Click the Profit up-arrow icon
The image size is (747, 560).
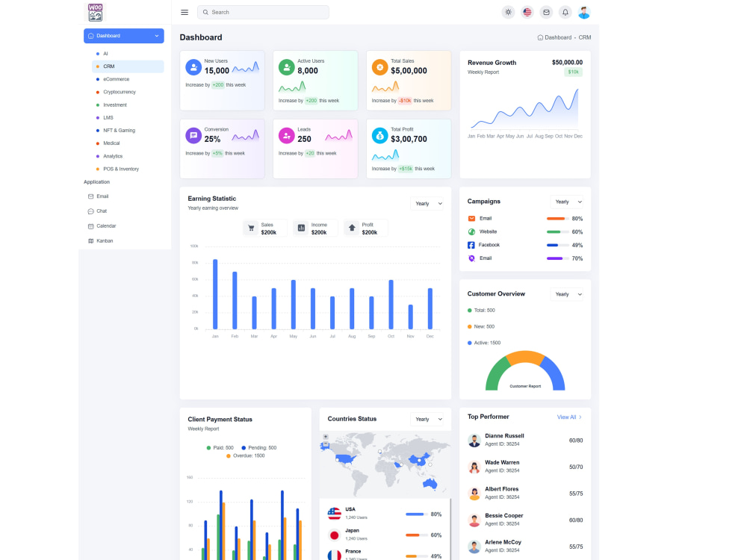tap(352, 228)
